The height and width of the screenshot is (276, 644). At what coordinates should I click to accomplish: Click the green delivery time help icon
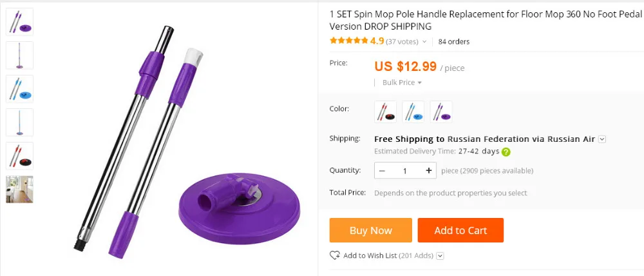pos(506,152)
